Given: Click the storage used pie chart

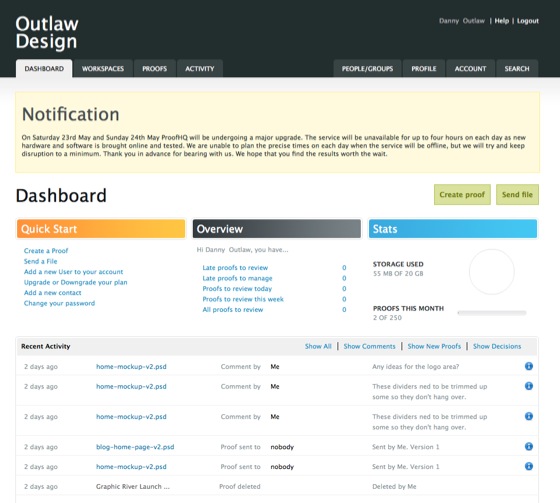Looking at the screenshot, I should [492, 272].
